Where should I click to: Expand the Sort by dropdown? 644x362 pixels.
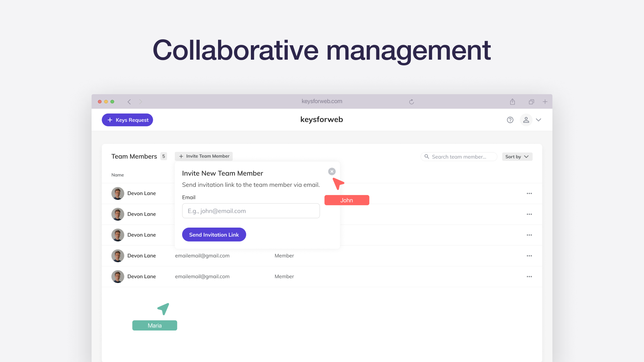[x=517, y=157]
